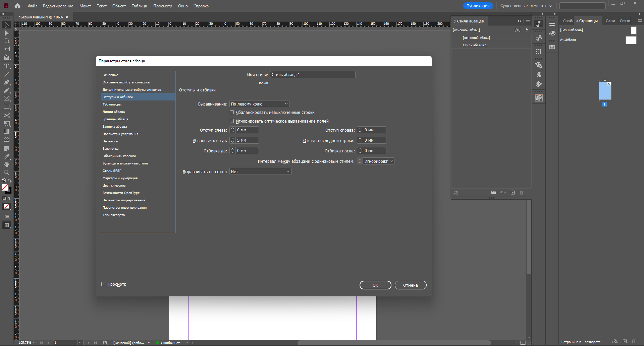Select the Hand tool
Screen dimensions: 644x346
click(x=6, y=164)
